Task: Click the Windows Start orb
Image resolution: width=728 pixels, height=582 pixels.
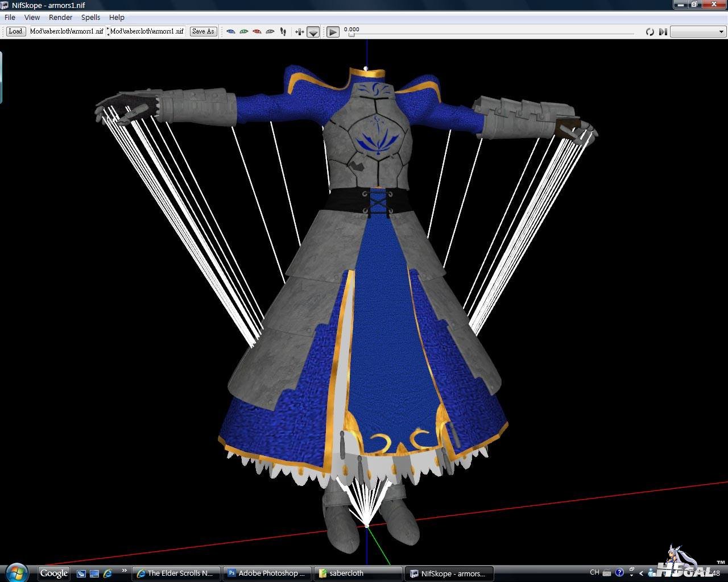Action: pyautogui.click(x=17, y=572)
